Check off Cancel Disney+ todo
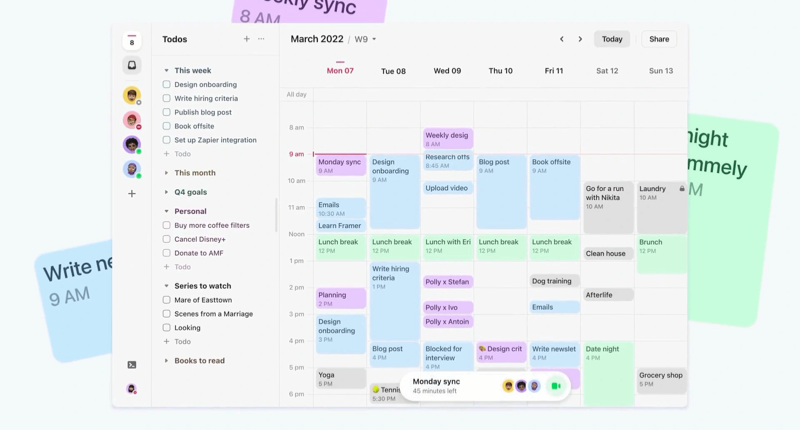The image size is (800, 430). click(x=166, y=239)
